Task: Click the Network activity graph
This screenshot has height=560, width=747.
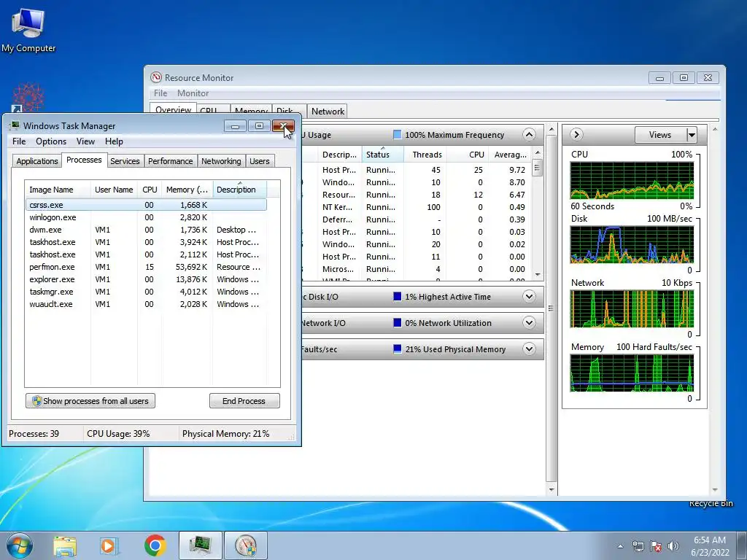Action: coord(632,309)
